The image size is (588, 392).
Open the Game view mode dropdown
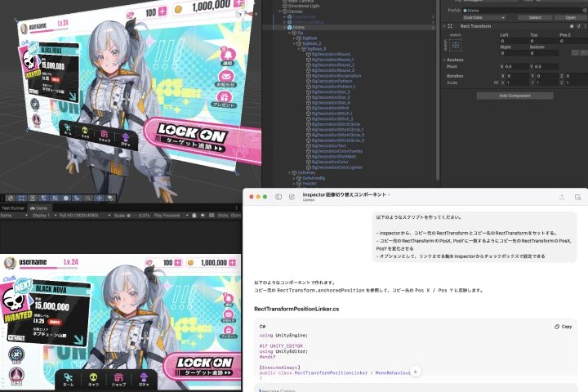(x=14, y=216)
